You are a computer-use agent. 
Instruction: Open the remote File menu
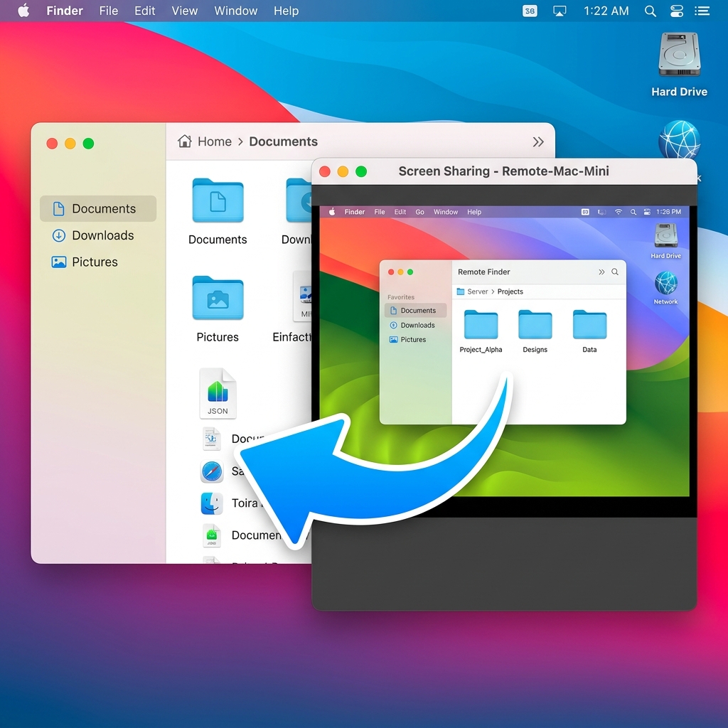coord(380,212)
